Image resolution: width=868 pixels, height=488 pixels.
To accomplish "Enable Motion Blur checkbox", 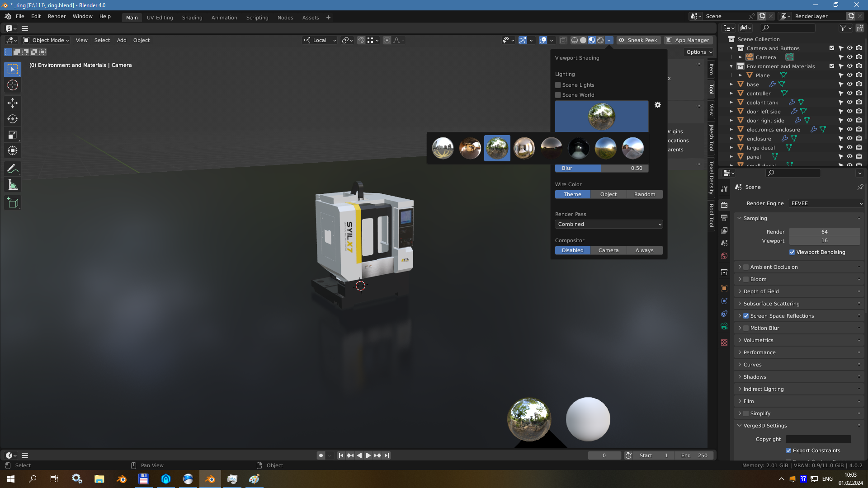I will (x=746, y=328).
